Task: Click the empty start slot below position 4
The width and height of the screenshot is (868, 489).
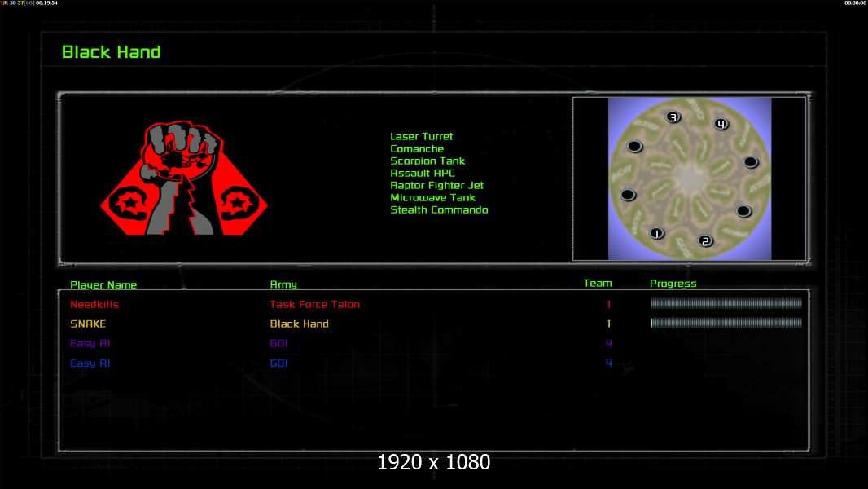Action: pyautogui.click(x=750, y=162)
